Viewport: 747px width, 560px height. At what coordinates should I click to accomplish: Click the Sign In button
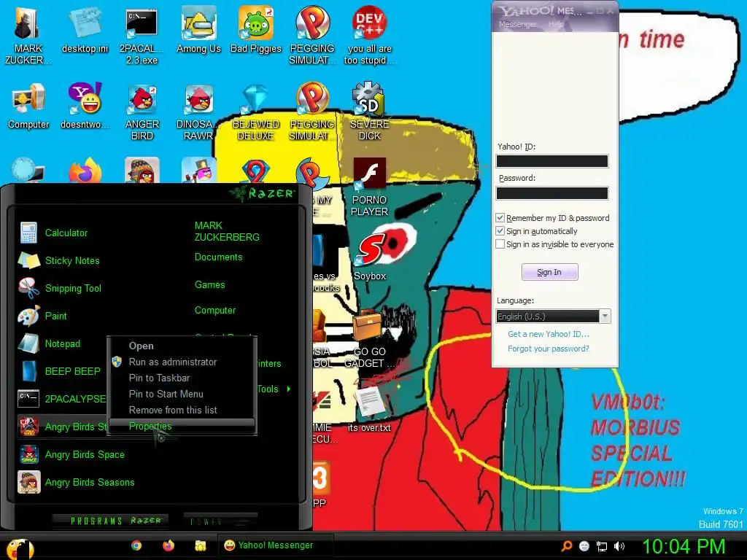tap(549, 272)
